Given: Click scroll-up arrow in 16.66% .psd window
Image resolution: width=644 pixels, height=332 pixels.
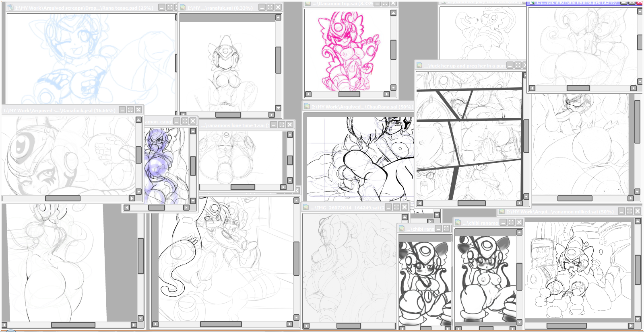Looking at the screenshot, I should (x=139, y=120).
